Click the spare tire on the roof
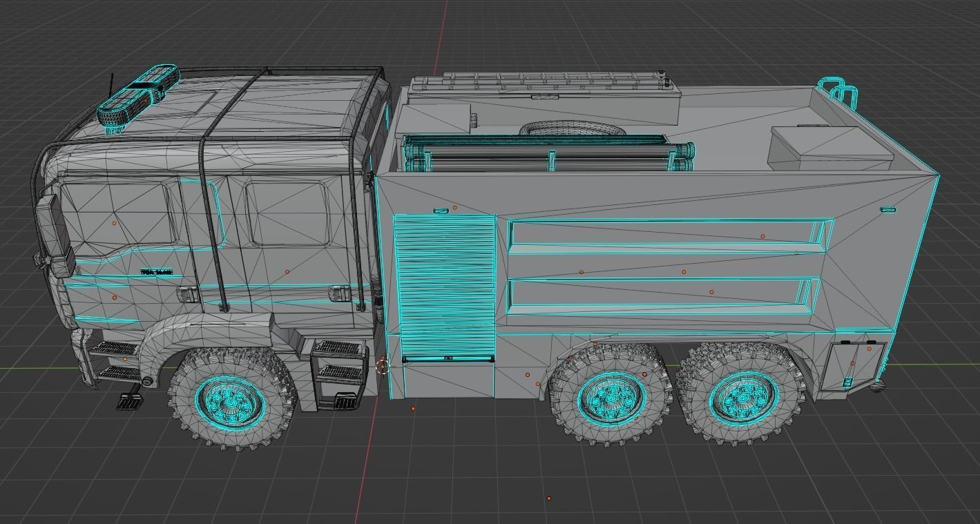980x524 pixels. click(x=573, y=129)
